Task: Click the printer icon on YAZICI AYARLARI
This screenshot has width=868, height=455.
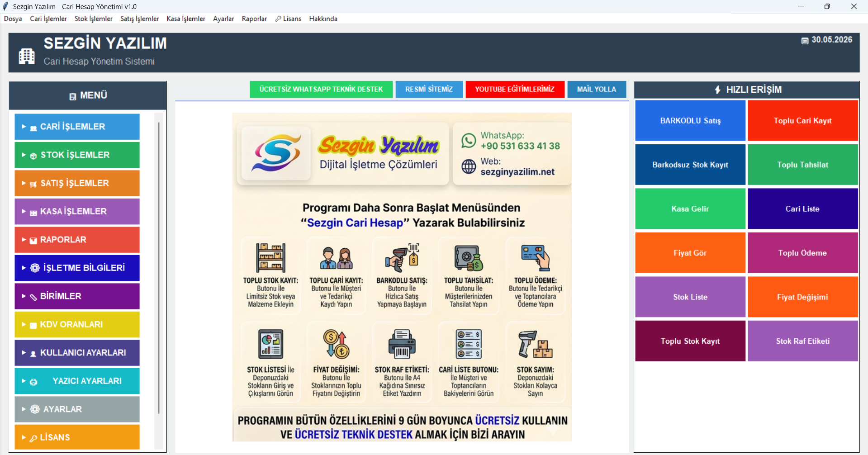Action: click(33, 382)
